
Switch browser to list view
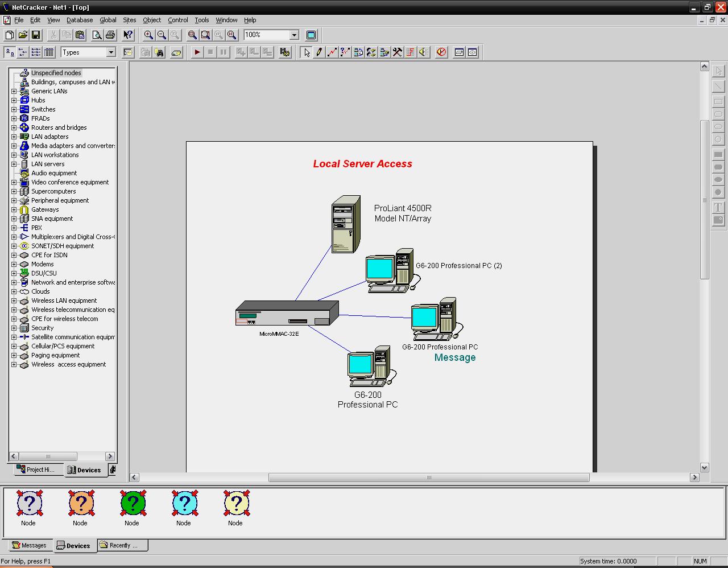[35, 52]
